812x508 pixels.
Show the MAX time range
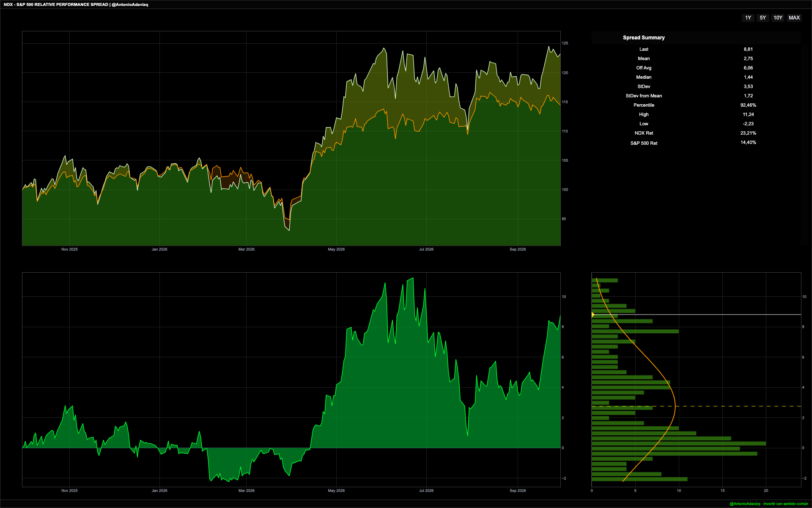coord(794,18)
